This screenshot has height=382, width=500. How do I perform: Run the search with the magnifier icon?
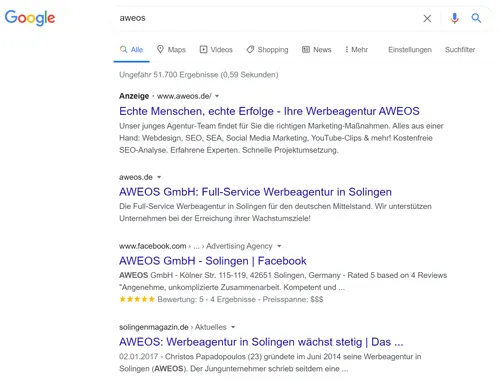point(476,18)
